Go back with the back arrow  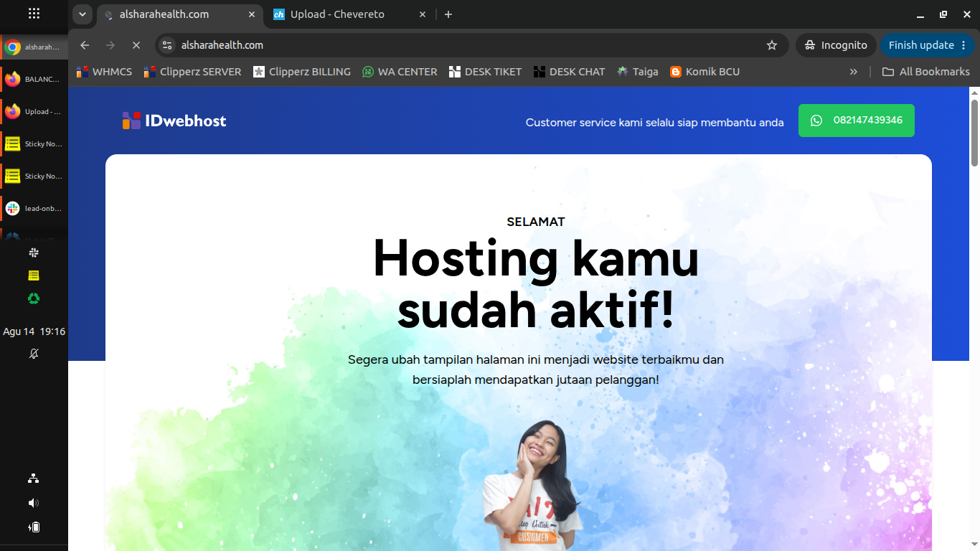pos(85,45)
